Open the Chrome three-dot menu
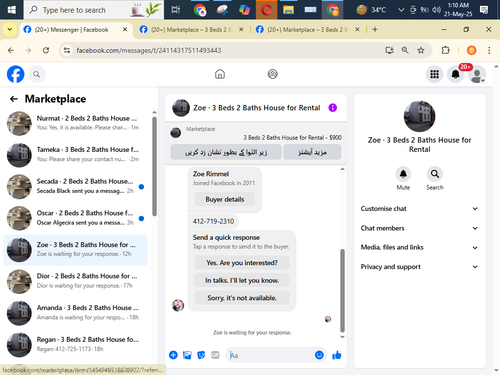The width and height of the screenshot is (500, 375). click(x=489, y=50)
